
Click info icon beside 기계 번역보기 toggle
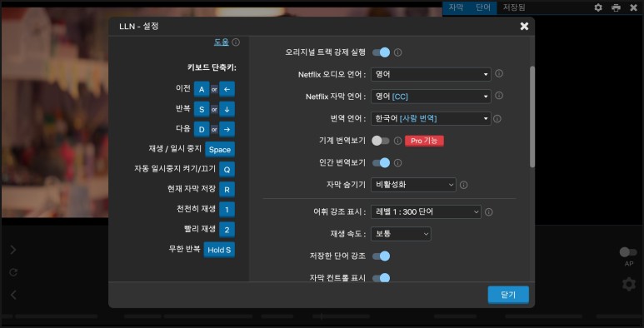click(x=397, y=141)
